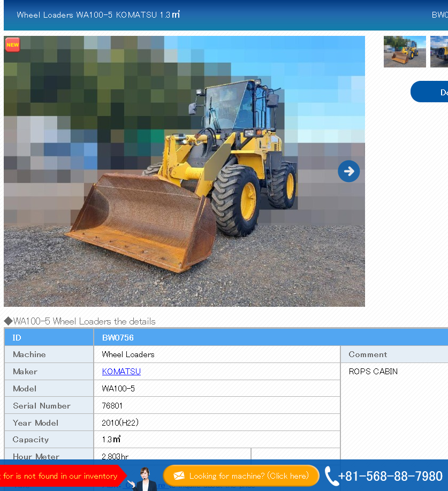This screenshot has height=491, width=448.
Task: Click the Comment column header
Action: point(394,354)
